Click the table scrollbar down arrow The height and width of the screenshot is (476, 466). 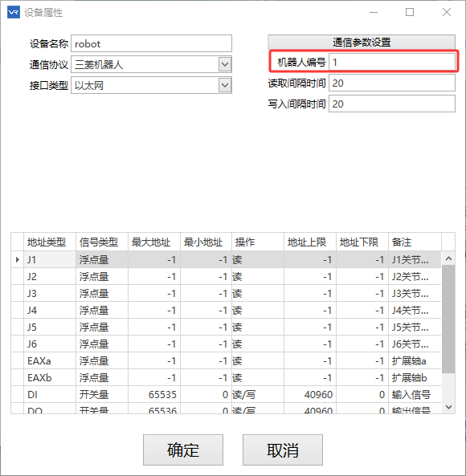point(448,407)
